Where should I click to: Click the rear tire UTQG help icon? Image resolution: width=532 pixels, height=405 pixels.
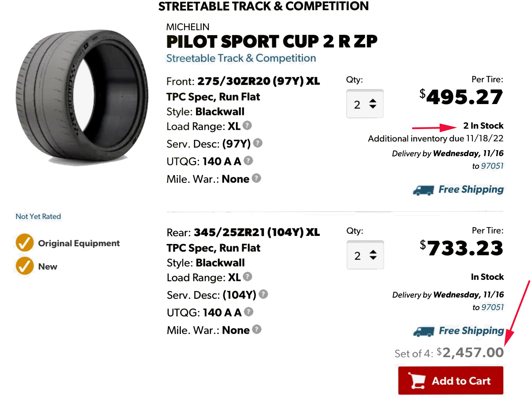[x=249, y=312]
